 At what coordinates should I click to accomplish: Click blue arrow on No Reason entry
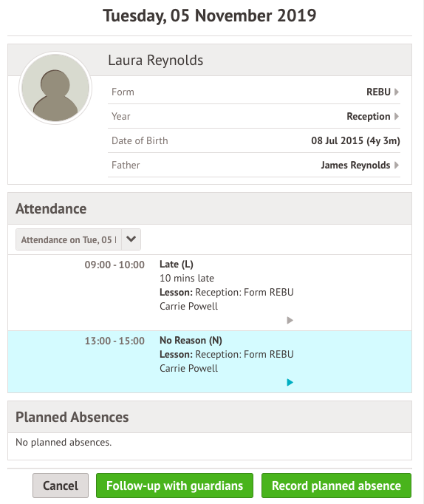(x=290, y=382)
